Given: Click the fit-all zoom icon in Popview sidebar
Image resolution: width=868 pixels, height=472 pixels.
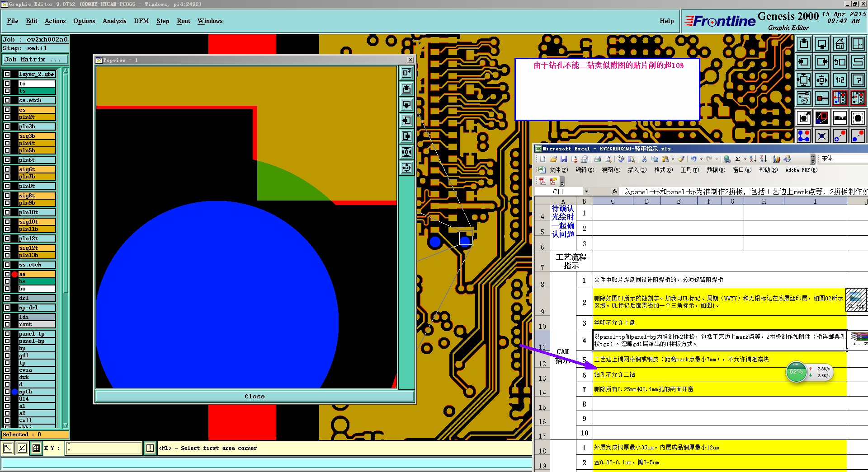Looking at the screenshot, I should 406,152.
